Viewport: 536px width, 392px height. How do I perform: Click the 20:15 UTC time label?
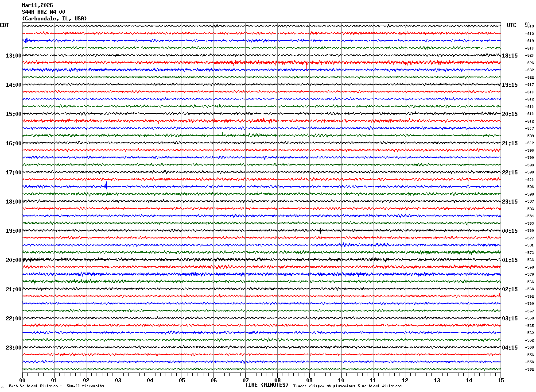pos(510,114)
